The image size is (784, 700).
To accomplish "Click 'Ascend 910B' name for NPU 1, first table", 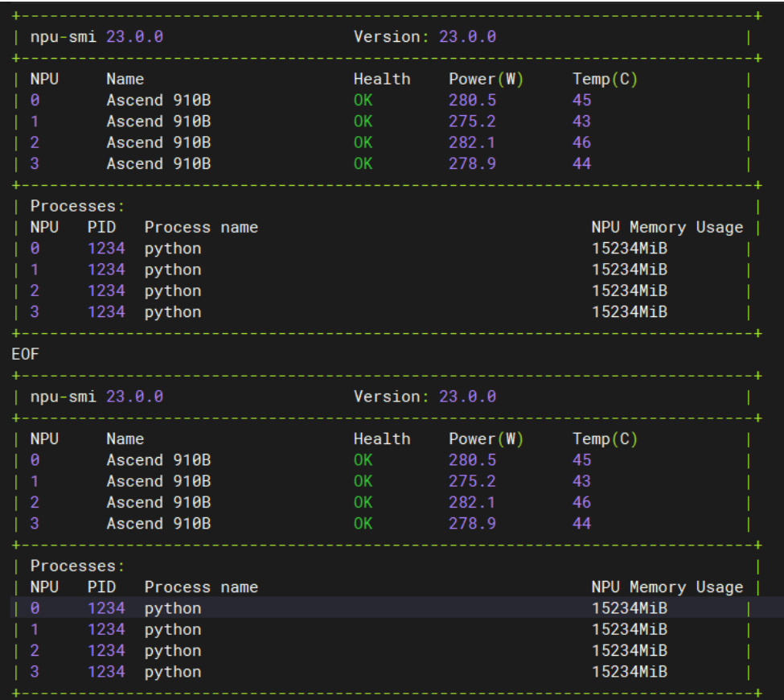I will pyautogui.click(x=158, y=121).
